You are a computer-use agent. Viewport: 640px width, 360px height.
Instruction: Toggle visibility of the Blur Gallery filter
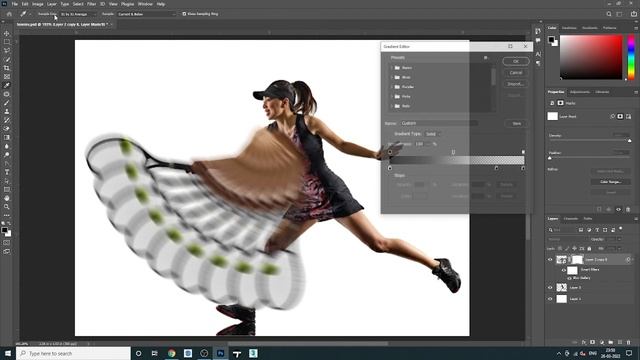[569, 278]
